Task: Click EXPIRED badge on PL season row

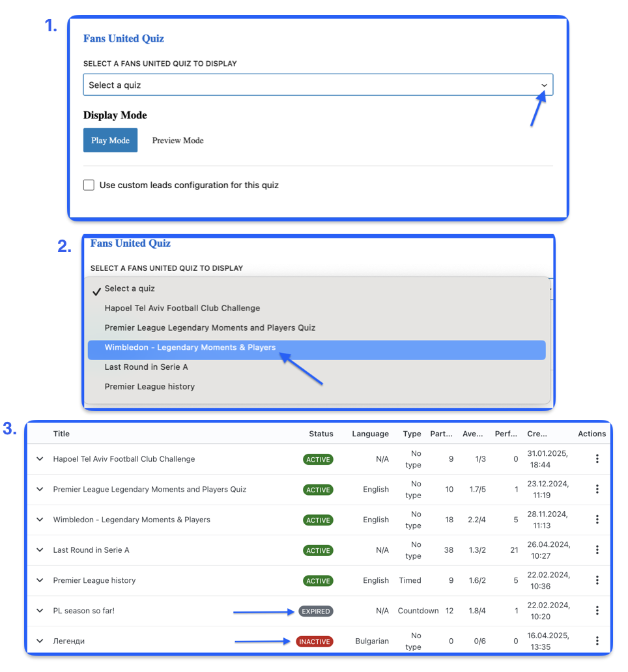Action: pos(316,611)
